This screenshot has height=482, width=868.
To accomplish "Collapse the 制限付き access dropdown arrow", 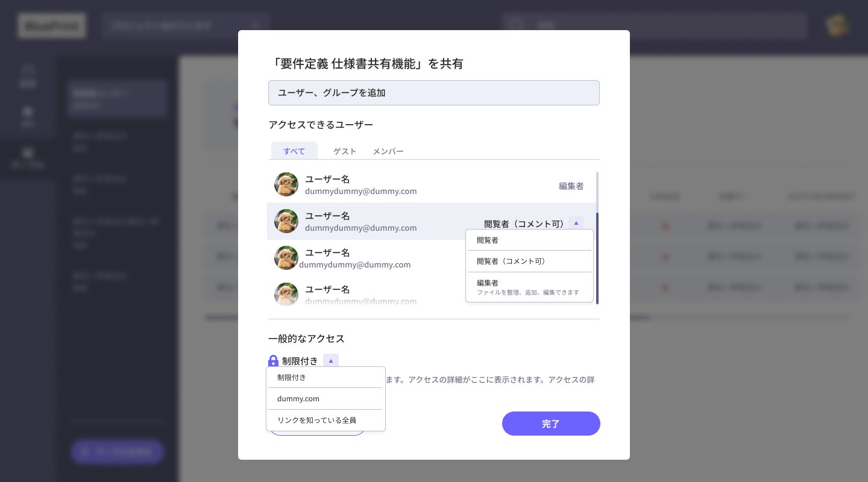I will click(x=331, y=361).
